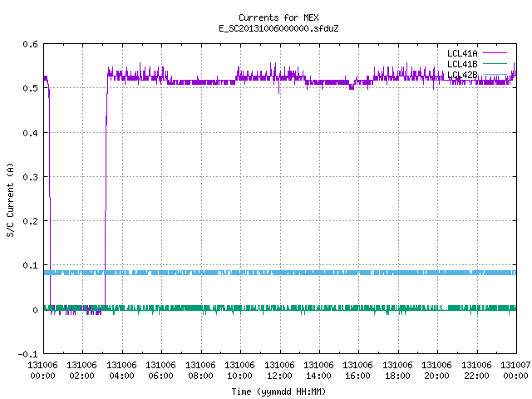Click the -0.1 y-axis tick label

pyautogui.click(x=27, y=354)
